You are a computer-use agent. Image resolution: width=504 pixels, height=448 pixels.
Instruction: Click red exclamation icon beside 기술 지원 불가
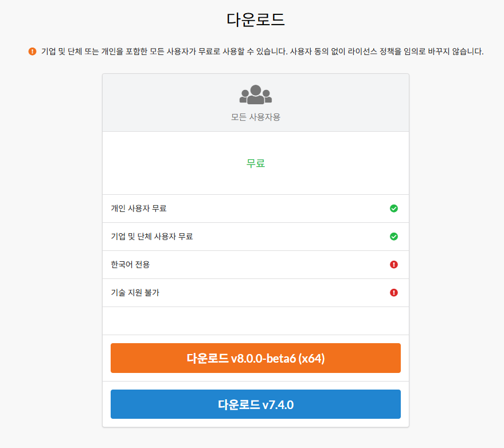[394, 293]
